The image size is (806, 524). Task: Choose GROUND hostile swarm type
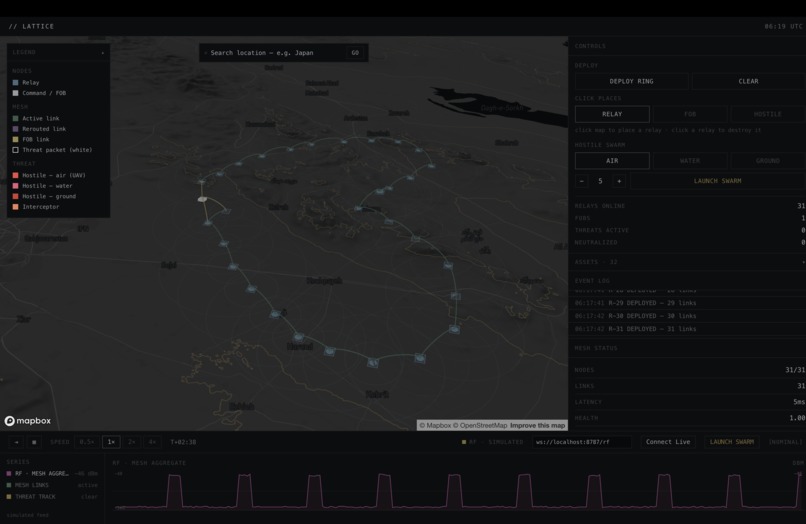767,161
